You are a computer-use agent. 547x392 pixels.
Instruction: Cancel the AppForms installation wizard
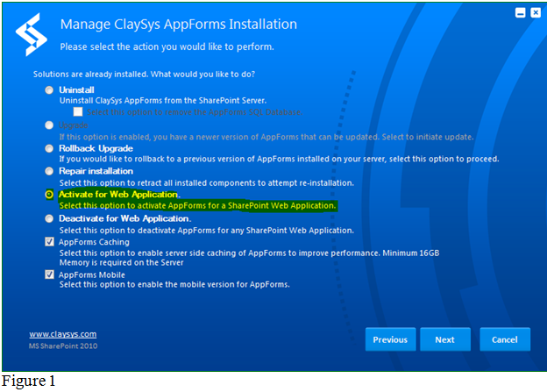coord(505,339)
